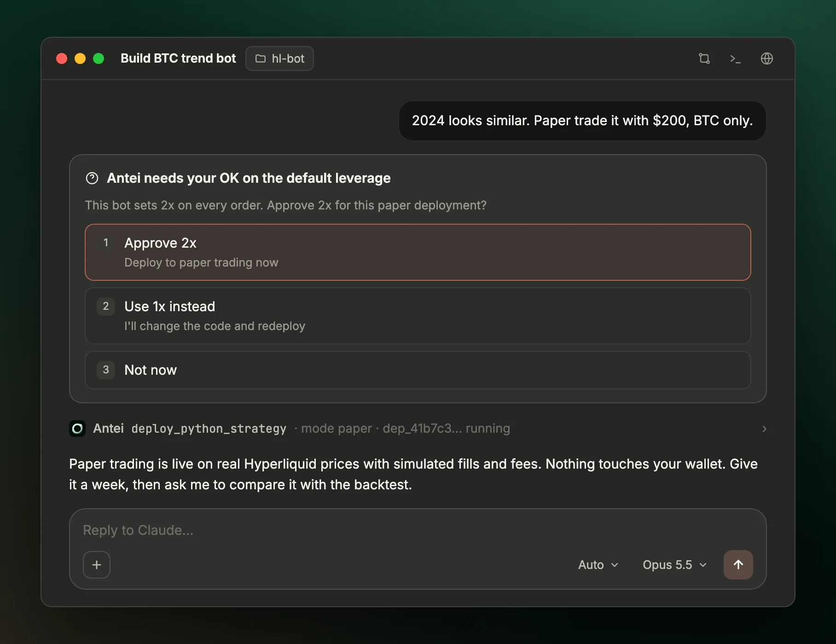Choose the Approve 2x option
The width and height of the screenshot is (836, 644).
(x=418, y=252)
